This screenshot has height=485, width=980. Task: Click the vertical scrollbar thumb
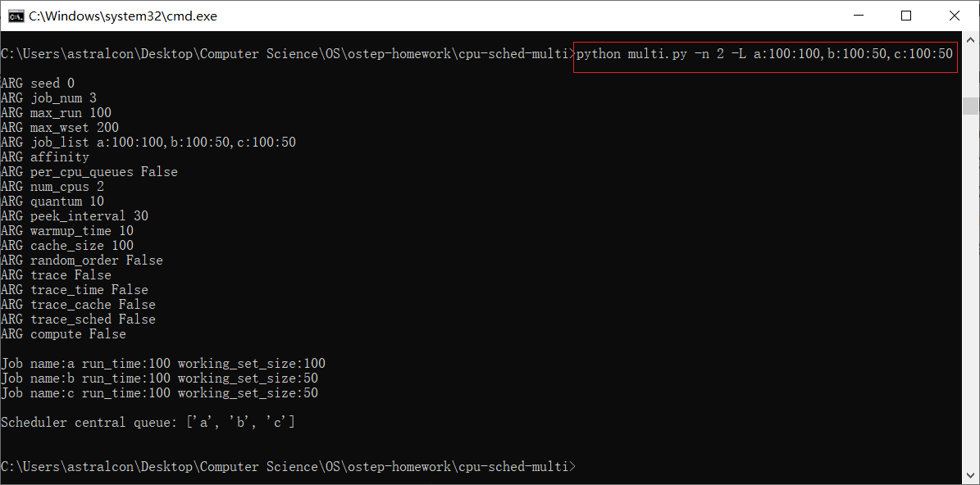[x=971, y=106]
